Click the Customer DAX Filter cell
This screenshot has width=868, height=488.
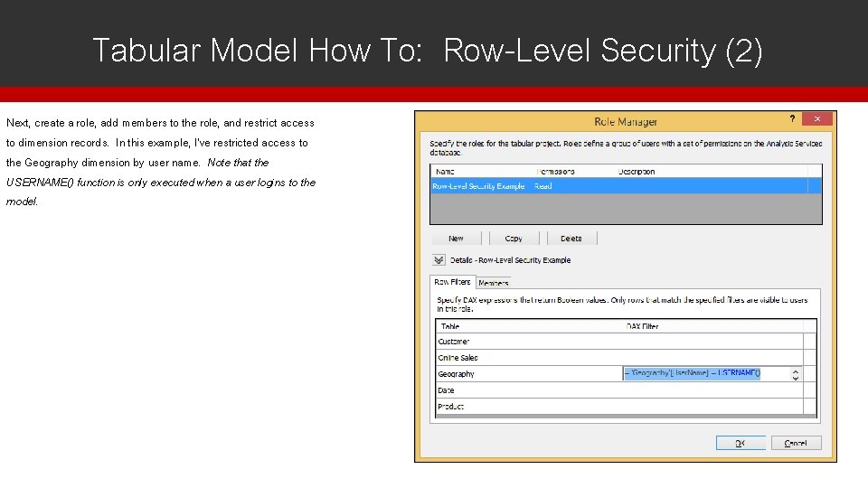coord(712,342)
